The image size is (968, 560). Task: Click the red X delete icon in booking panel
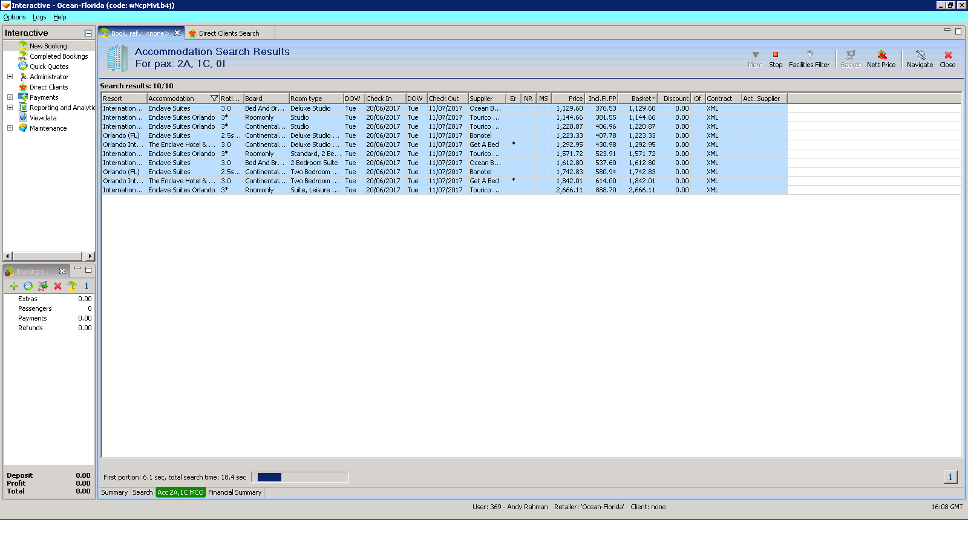(x=57, y=286)
